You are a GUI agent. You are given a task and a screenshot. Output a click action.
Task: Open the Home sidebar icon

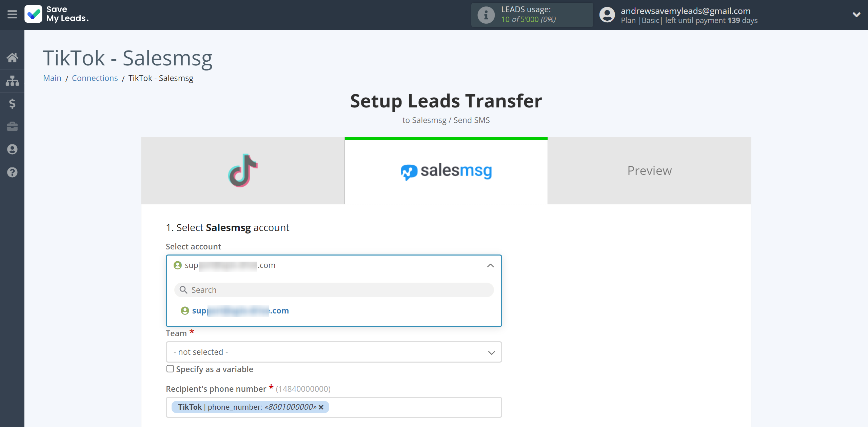pyautogui.click(x=12, y=58)
